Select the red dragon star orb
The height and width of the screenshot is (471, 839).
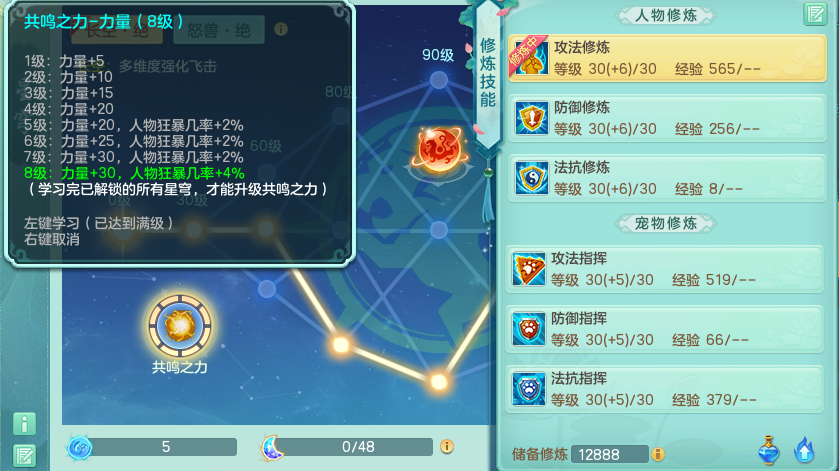439,150
